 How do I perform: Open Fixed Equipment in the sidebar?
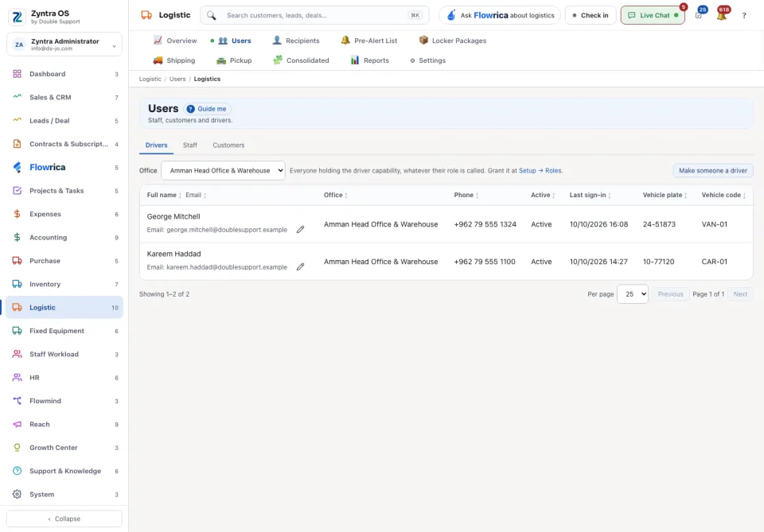coord(64,331)
